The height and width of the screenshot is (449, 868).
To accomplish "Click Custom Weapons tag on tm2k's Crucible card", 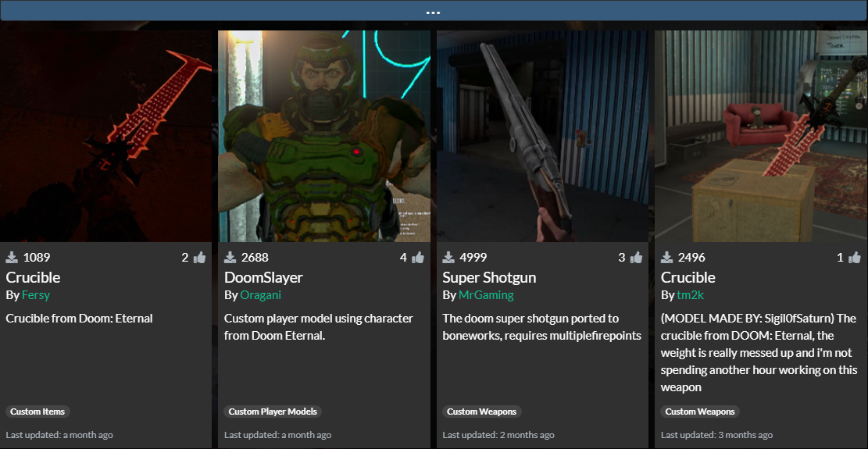I will point(700,412).
